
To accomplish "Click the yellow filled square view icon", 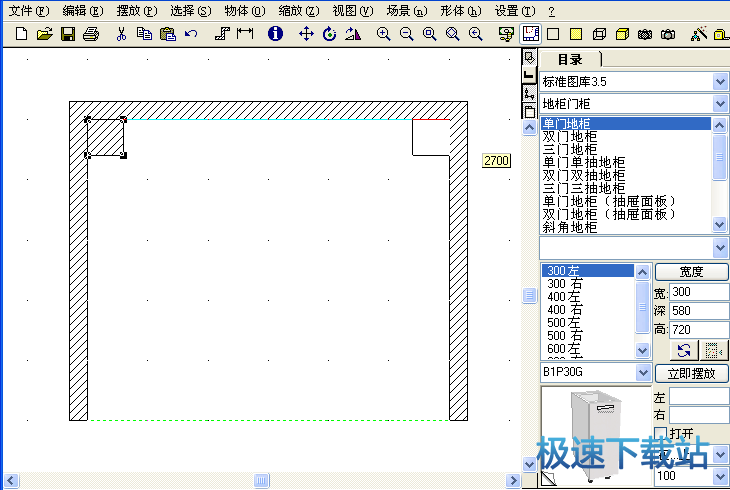I will [576, 34].
